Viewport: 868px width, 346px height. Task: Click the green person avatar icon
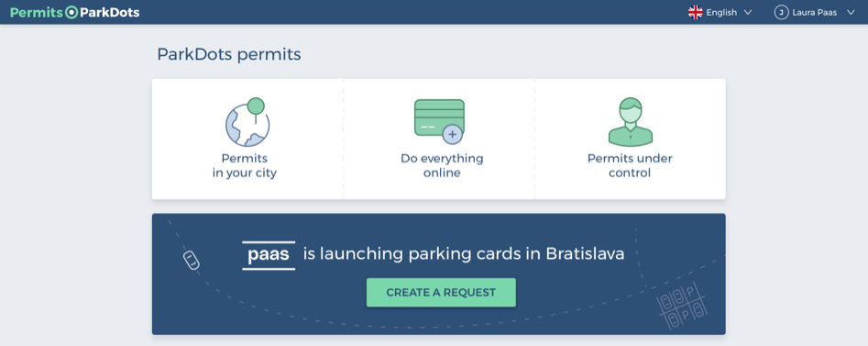(x=631, y=122)
